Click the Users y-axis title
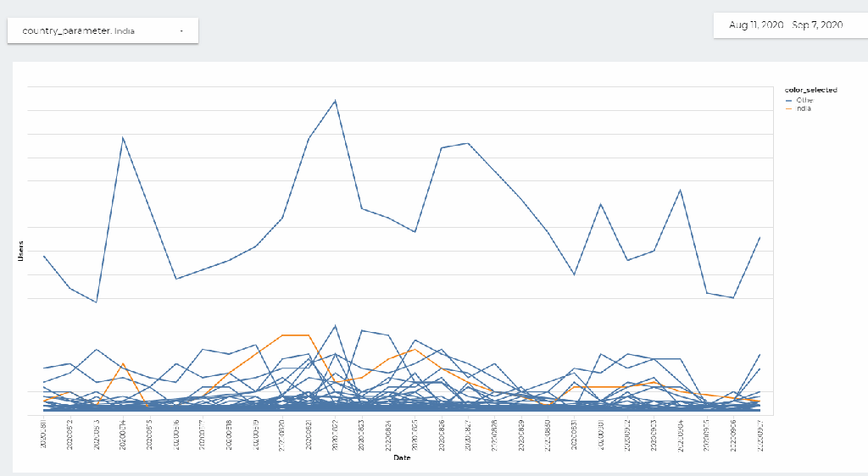This screenshot has height=476, width=868. (x=20, y=251)
